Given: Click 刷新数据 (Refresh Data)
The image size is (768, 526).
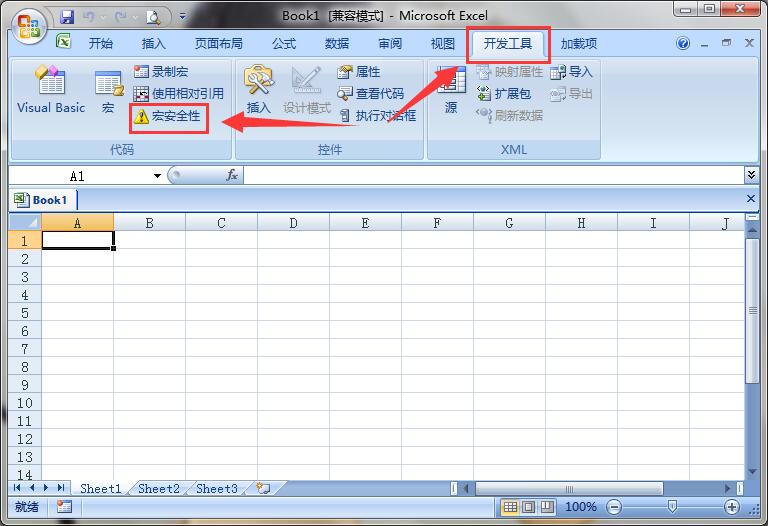Looking at the screenshot, I should coord(509,116).
